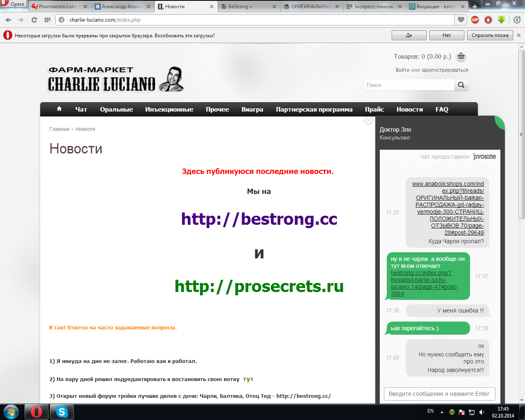
Task: Click the page vertical scrollbar thumb
Action: point(522,135)
